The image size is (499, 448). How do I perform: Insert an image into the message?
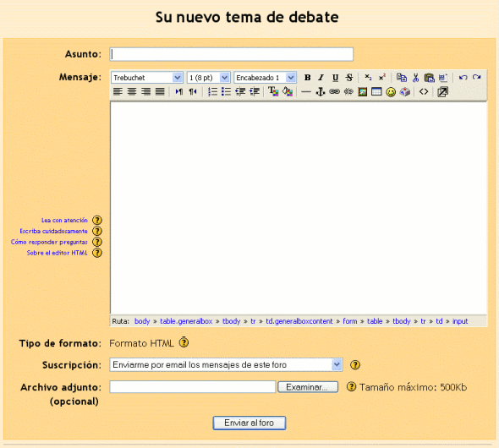pyautogui.click(x=363, y=92)
